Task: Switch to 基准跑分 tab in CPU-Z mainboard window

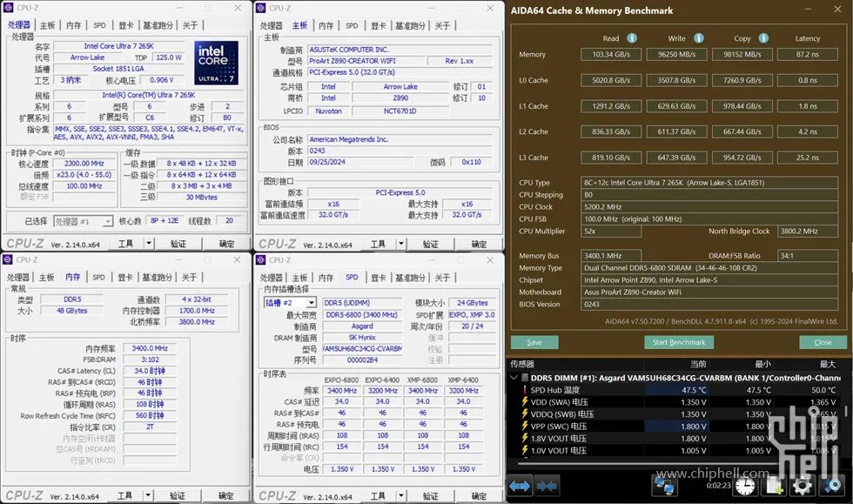Action: point(410,25)
